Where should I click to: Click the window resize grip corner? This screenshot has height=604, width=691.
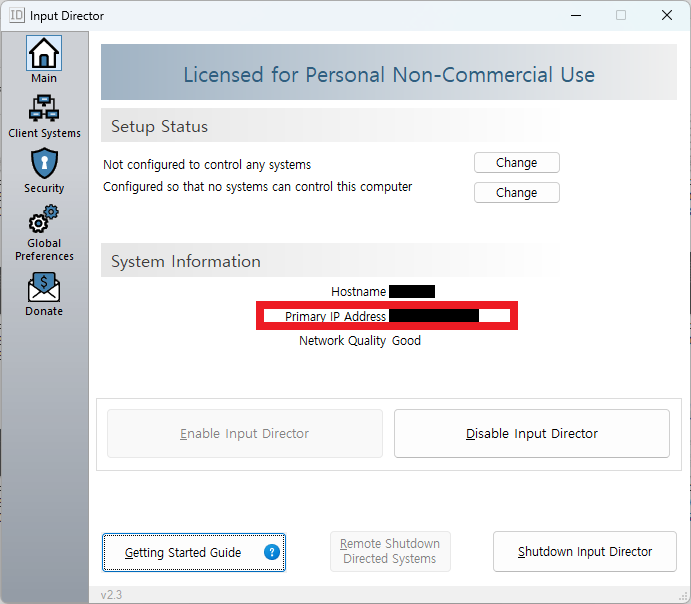point(684,597)
